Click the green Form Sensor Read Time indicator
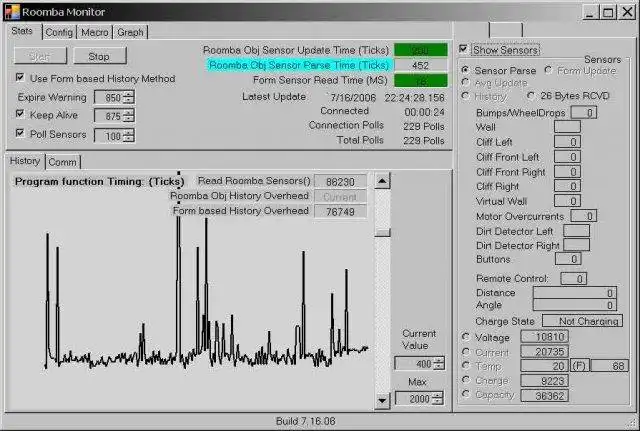The image size is (640, 431). coord(420,80)
